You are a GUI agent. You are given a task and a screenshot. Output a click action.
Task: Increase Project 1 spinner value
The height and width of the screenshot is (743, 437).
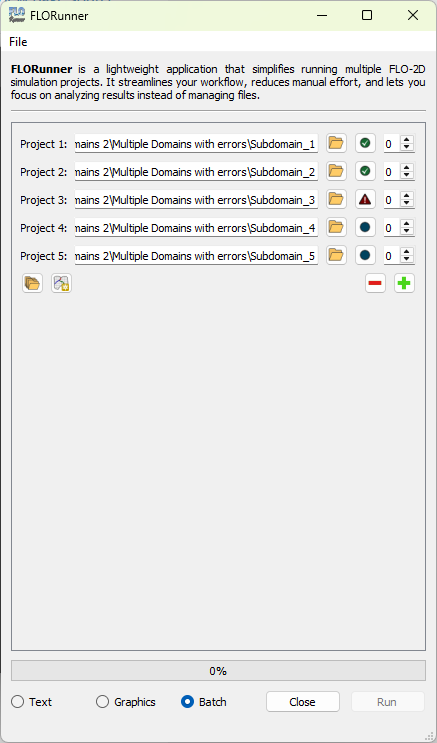[406, 139]
